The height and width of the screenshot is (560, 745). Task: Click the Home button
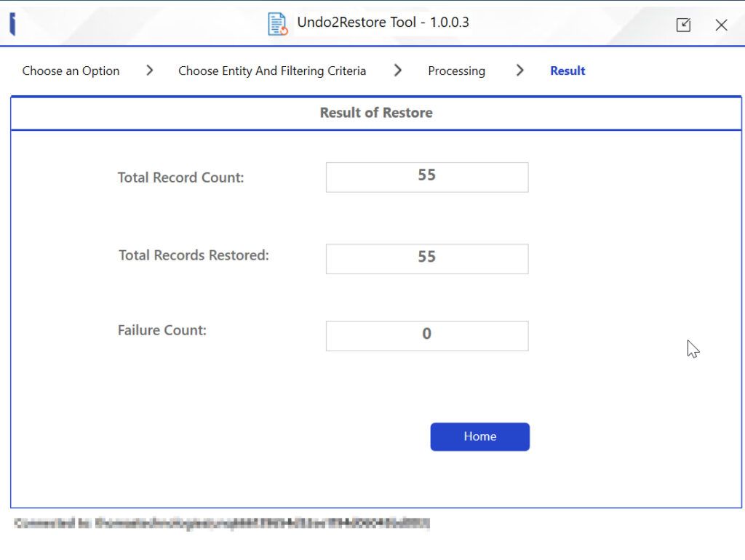[480, 436]
